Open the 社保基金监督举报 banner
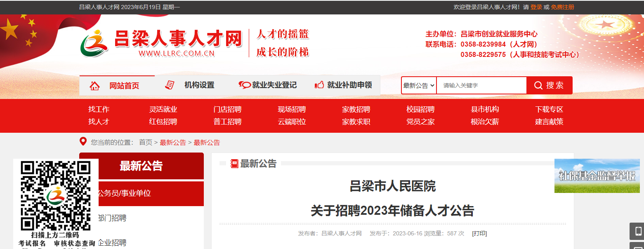 pyautogui.click(x=597, y=176)
